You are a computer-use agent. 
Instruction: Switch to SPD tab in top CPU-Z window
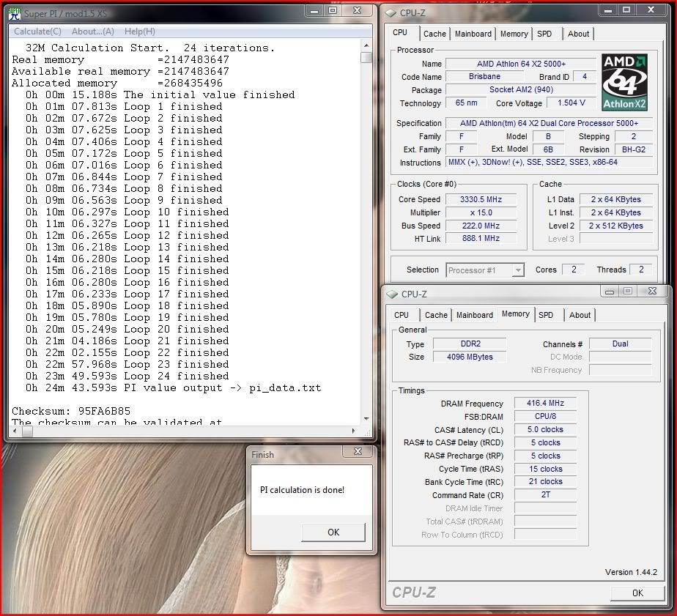point(544,34)
